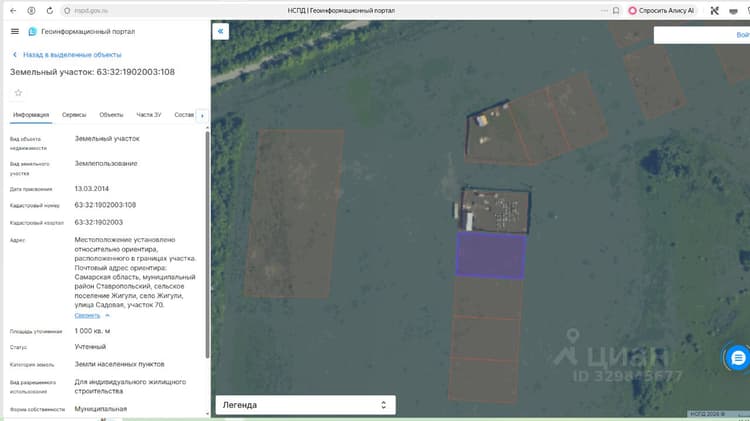Click cadastral quarter value 63:32:1902003
The width and height of the screenshot is (750, 421).
pos(99,222)
